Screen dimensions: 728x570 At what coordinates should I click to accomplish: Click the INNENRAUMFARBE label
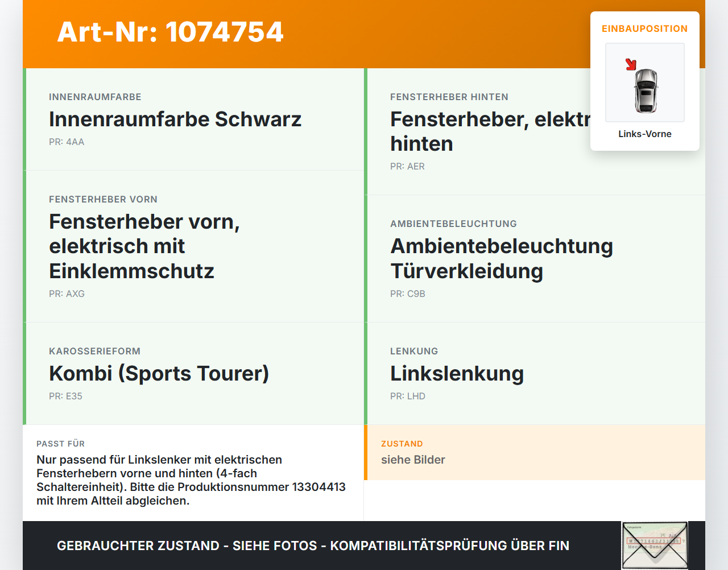(95, 97)
